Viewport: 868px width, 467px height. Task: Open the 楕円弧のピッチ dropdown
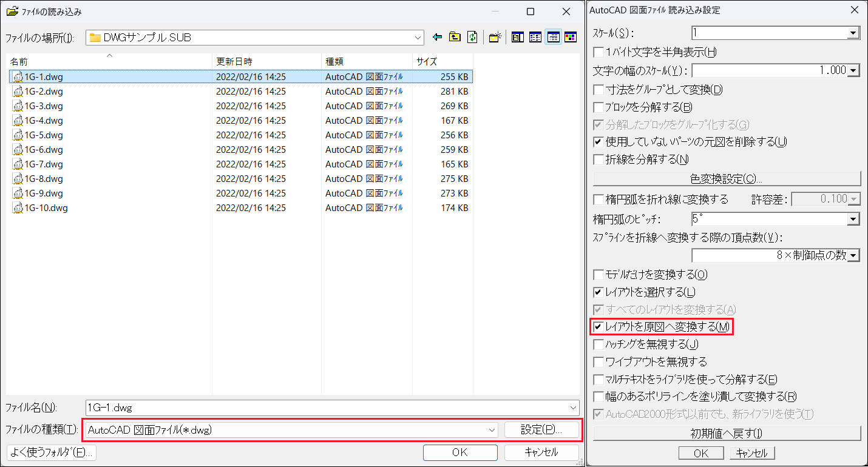coord(855,220)
